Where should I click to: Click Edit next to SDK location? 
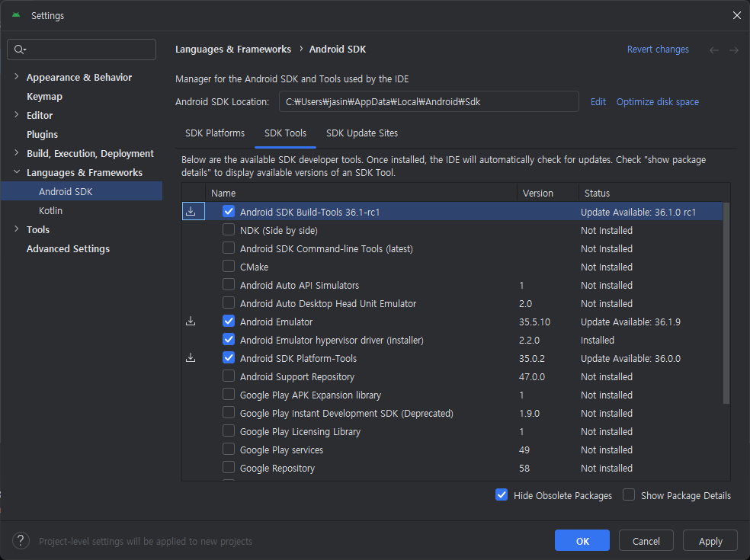pyautogui.click(x=598, y=102)
